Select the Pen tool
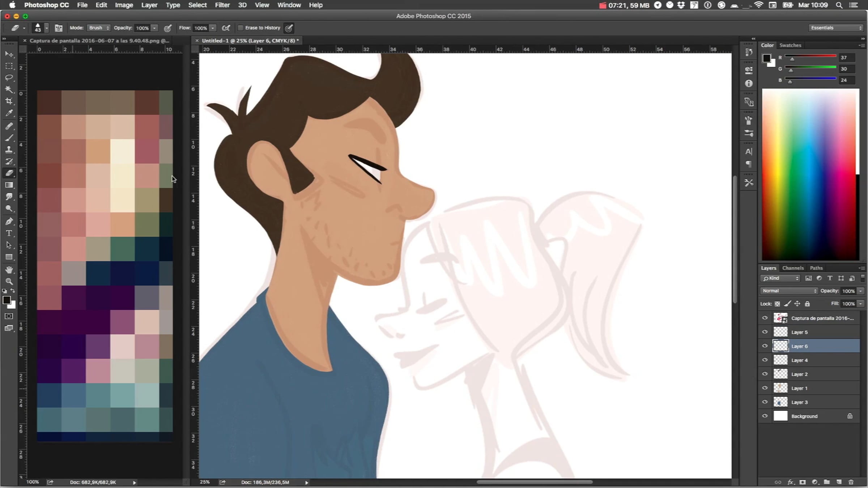Image resolution: width=868 pixels, height=488 pixels. click(x=9, y=221)
